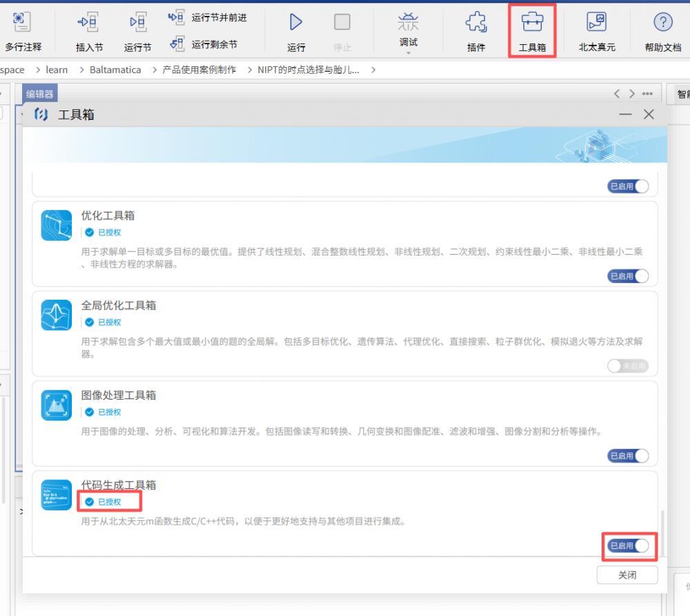Open the 插件 plugins puzzle icon
This screenshot has height=616, width=690.
coord(476,23)
